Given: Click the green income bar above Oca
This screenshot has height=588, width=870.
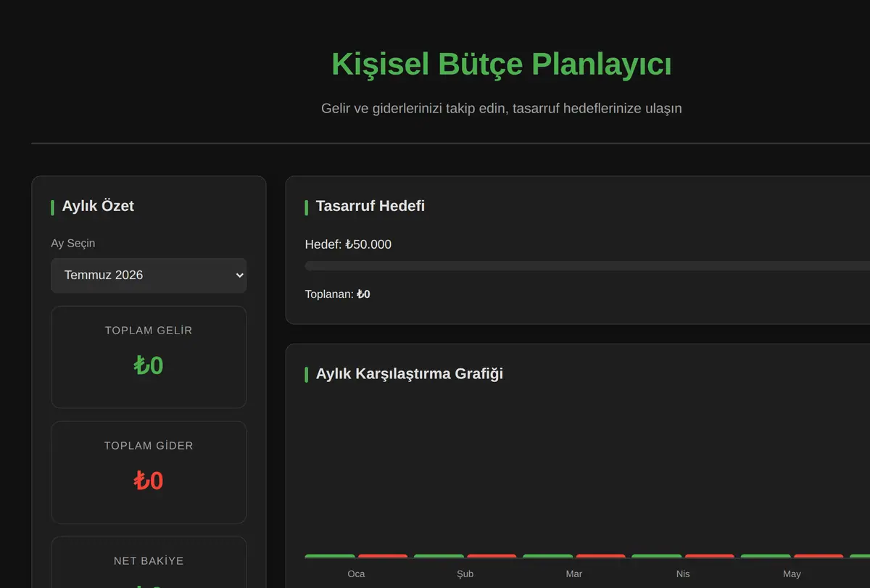Looking at the screenshot, I should pos(330,556).
